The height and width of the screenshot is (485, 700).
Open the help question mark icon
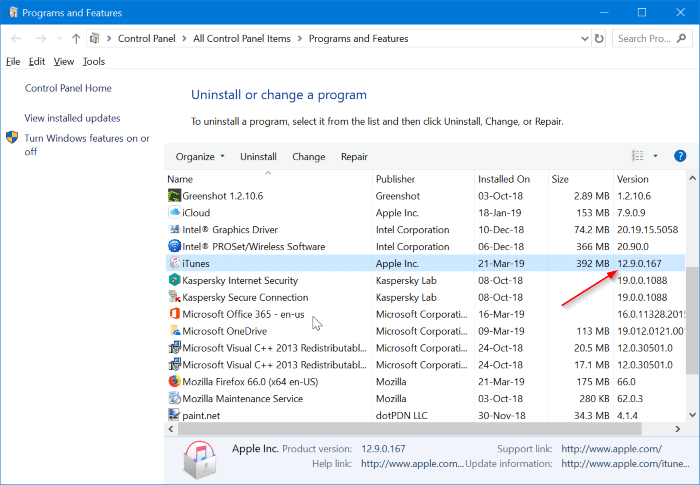point(679,156)
